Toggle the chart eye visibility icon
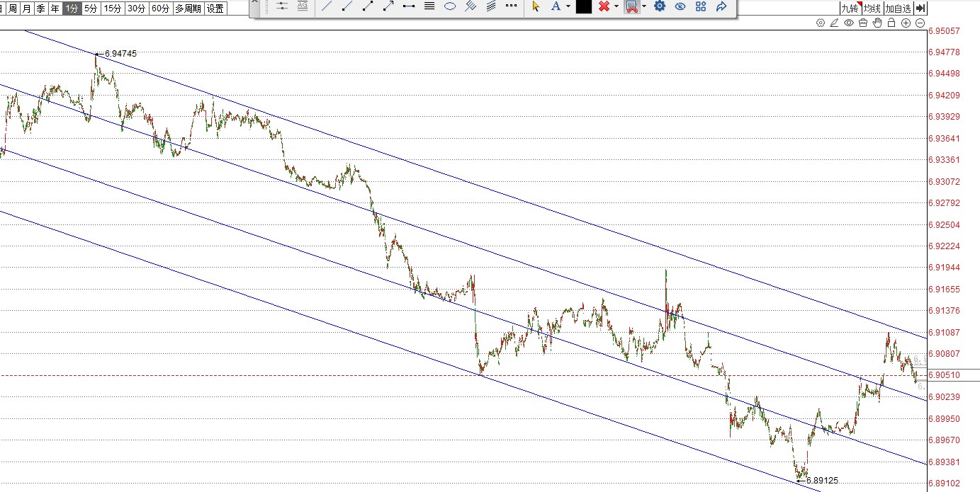Viewport: 980px width, 492px height. tap(849, 23)
